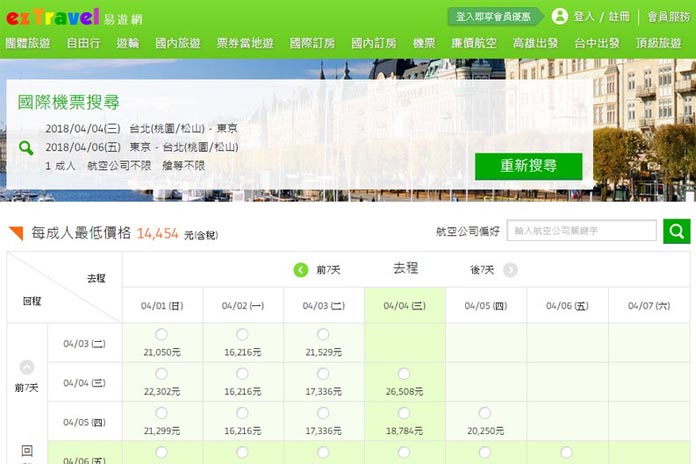
Task: Click the orange lowest price triangle icon
Action: click(16, 233)
